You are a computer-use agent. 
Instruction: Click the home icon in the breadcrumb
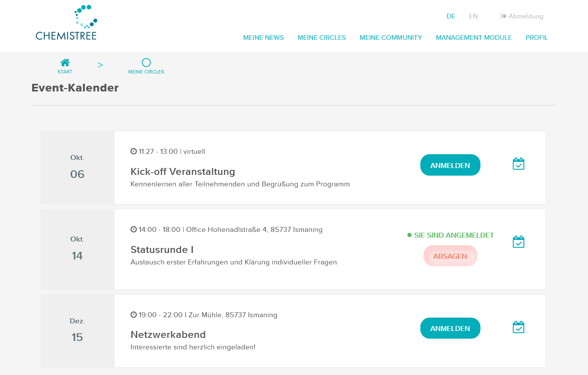(x=65, y=62)
